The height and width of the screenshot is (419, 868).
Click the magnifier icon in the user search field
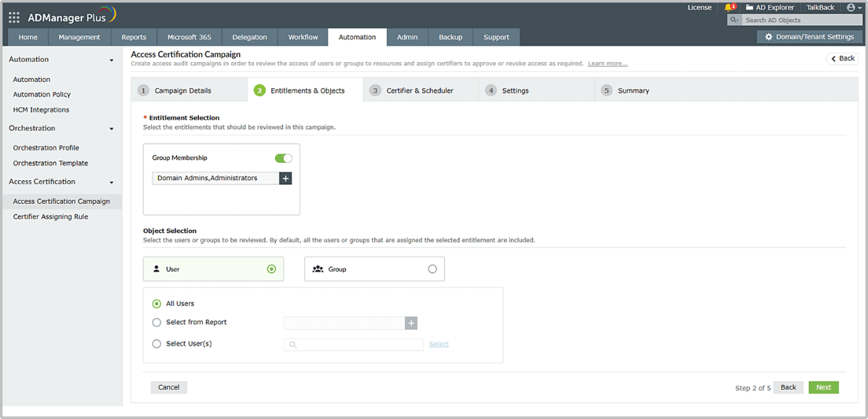point(293,344)
